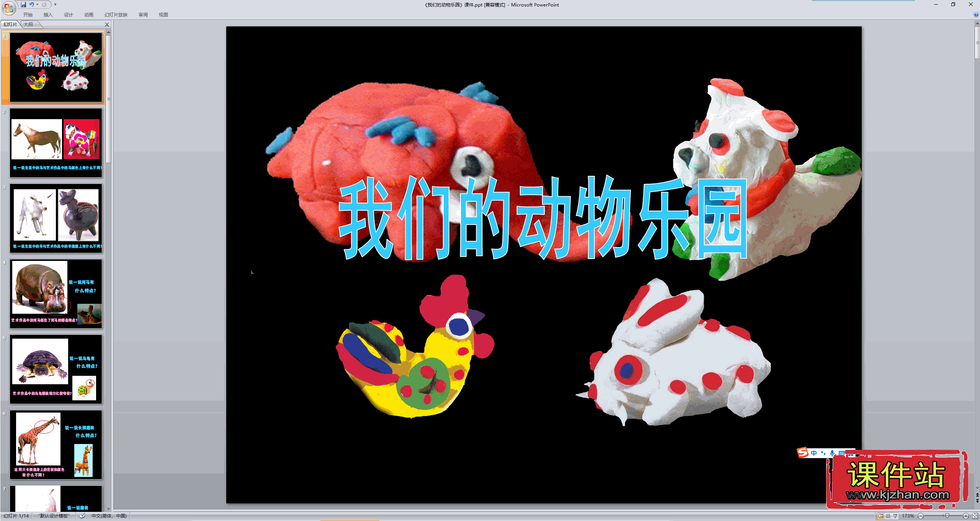Click the main vertical scrollbar thumb

[x=977, y=42]
